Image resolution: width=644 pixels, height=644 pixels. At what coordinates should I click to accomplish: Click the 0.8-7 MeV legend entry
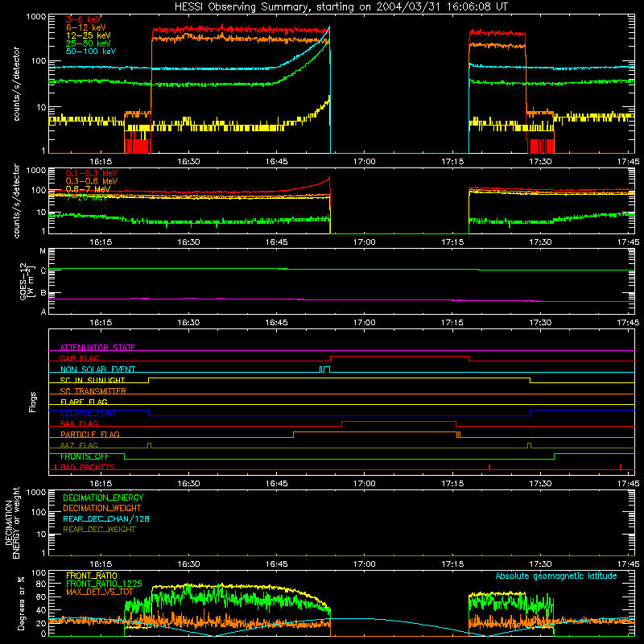point(88,189)
